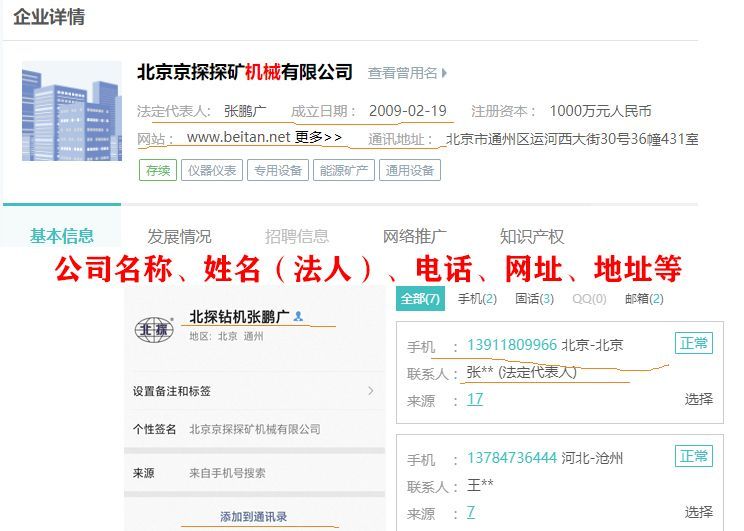The width and height of the screenshot is (744, 531).
Task: Click person icon beside 北探钻机张鹏广
Action: 298,316
